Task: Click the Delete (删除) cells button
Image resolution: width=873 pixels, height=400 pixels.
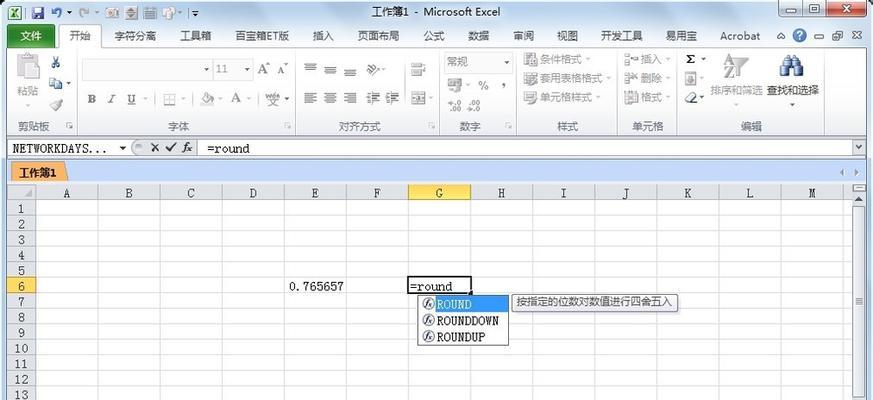Action: tap(648, 79)
